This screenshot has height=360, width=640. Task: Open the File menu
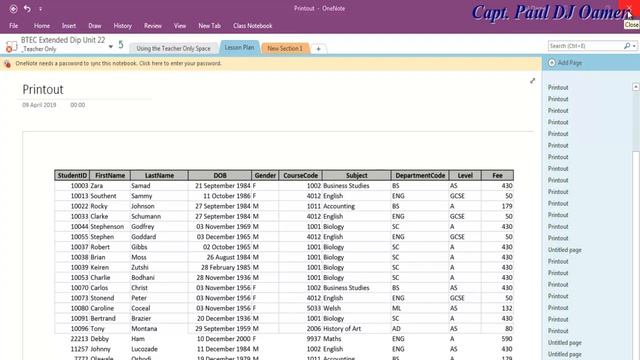point(13,26)
